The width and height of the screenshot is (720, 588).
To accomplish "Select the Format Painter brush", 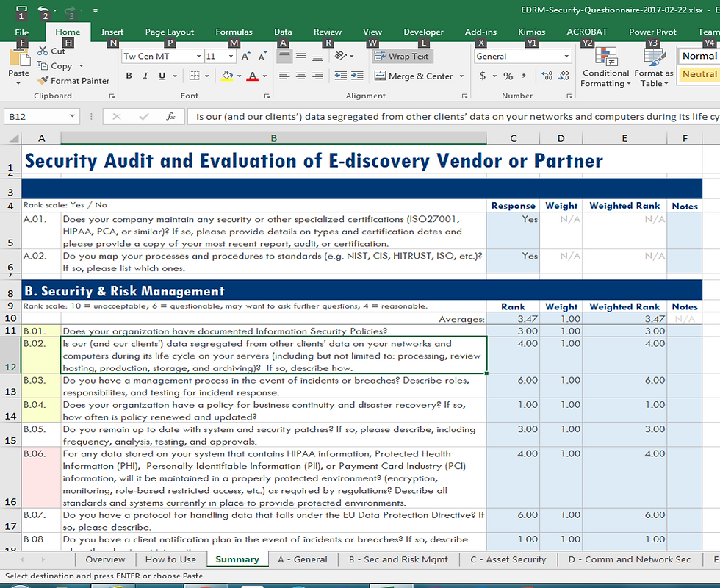I will pos(43,80).
